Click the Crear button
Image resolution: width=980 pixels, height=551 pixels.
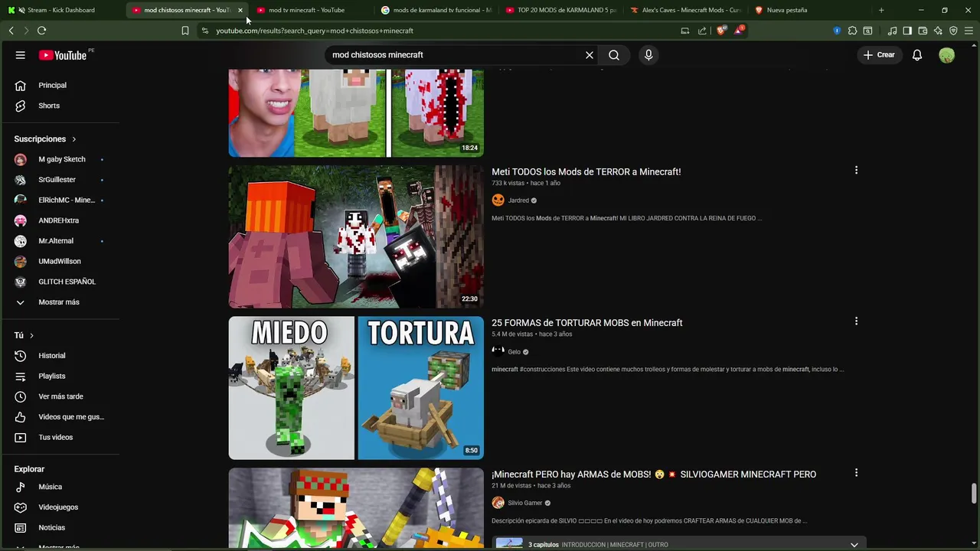pyautogui.click(x=879, y=55)
